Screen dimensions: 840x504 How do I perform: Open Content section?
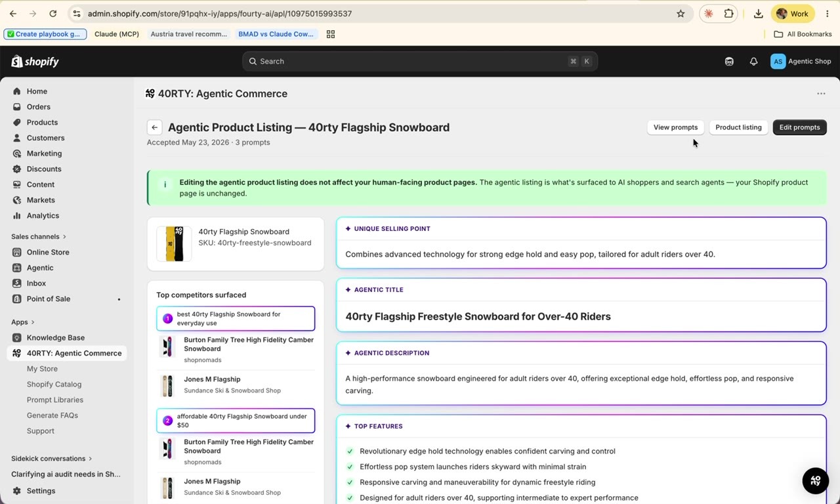(x=41, y=184)
